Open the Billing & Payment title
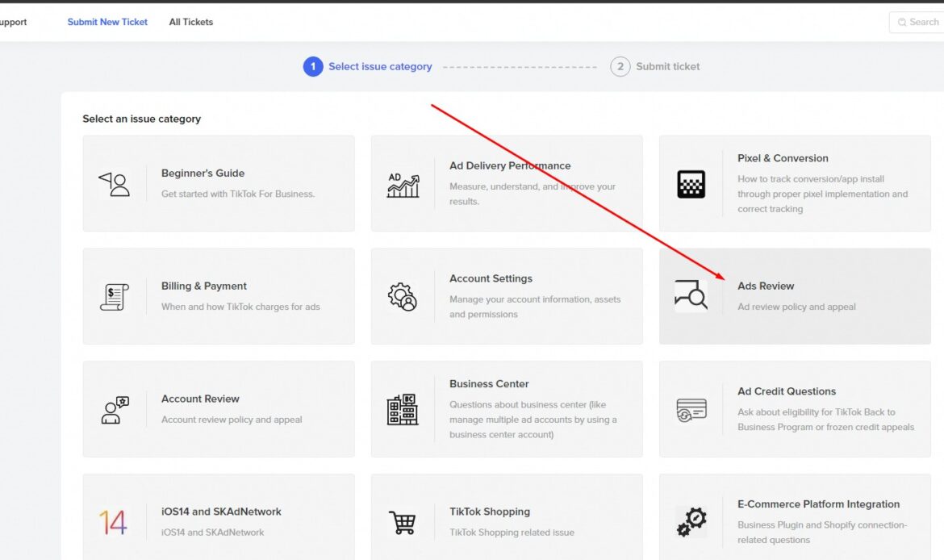This screenshot has height=560, width=944. click(204, 286)
